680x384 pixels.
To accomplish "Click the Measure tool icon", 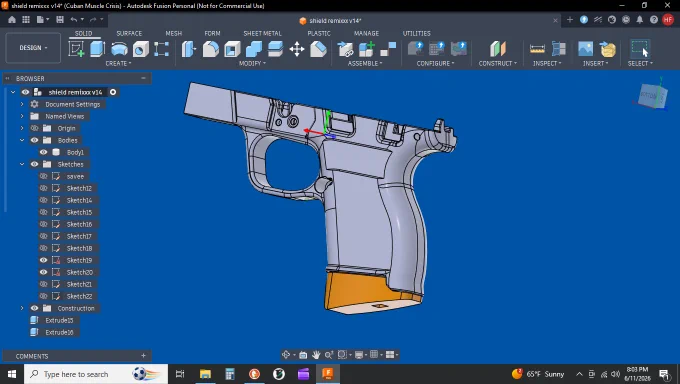I will point(537,49).
